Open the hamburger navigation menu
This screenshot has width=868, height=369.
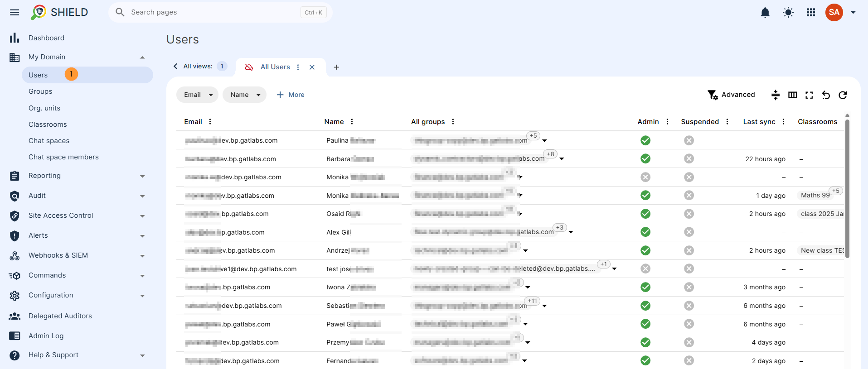[15, 12]
